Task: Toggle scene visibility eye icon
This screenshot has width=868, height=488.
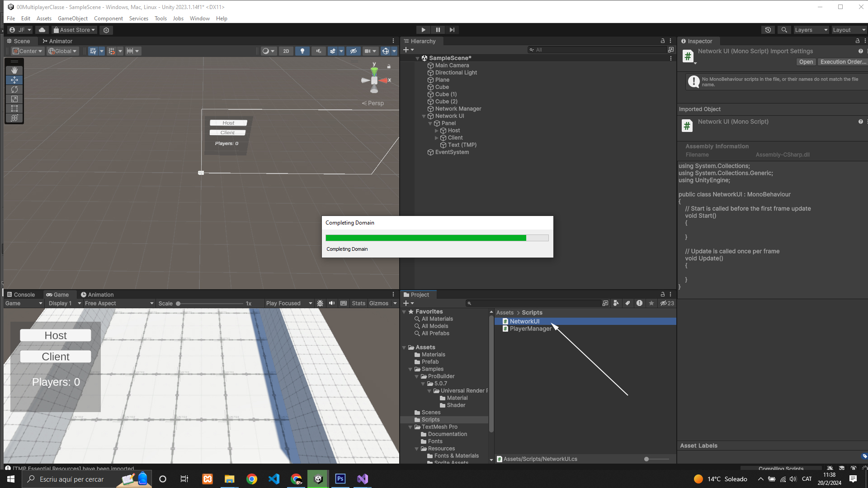Action: click(354, 51)
